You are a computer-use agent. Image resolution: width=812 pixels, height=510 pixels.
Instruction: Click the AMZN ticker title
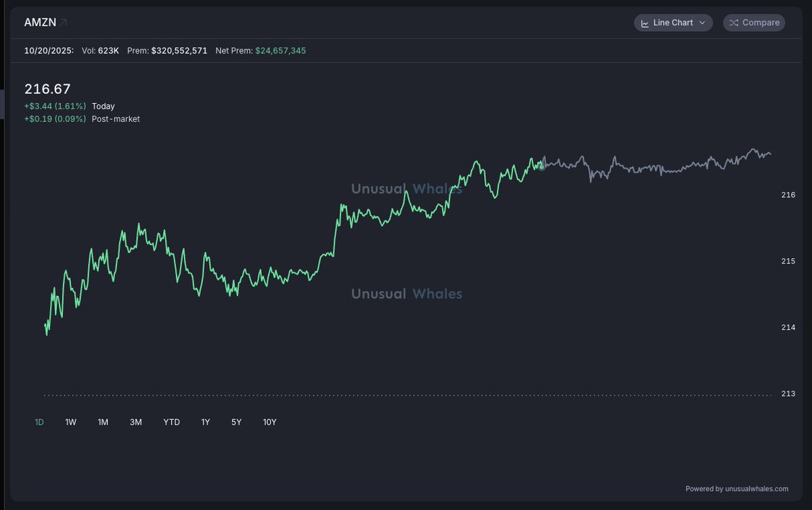tap(40, 23)
